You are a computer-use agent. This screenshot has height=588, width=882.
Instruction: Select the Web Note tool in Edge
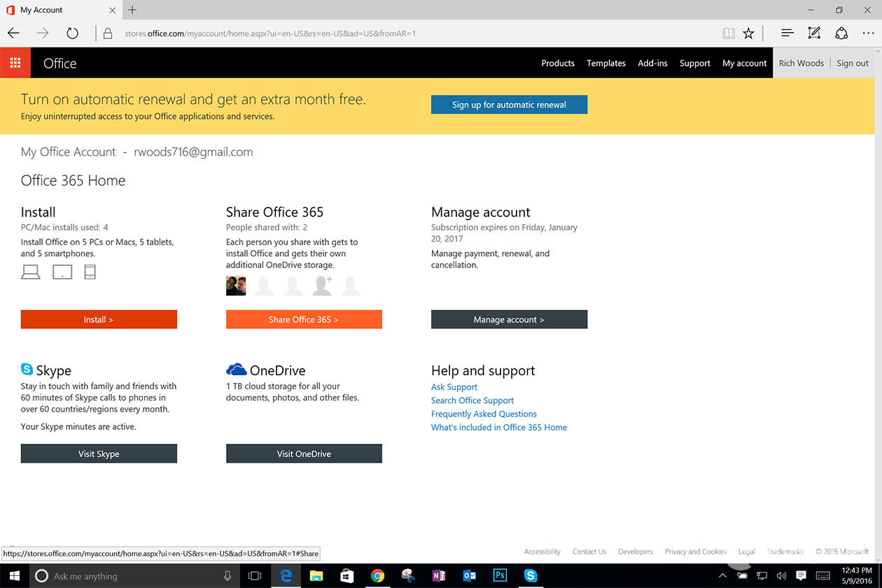click(813, 33)
